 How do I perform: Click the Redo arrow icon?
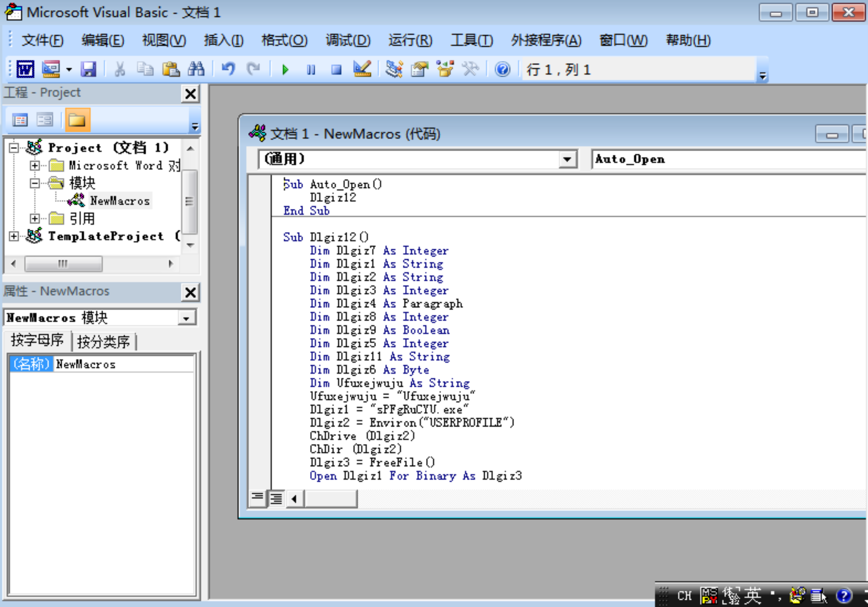(254, 69)
